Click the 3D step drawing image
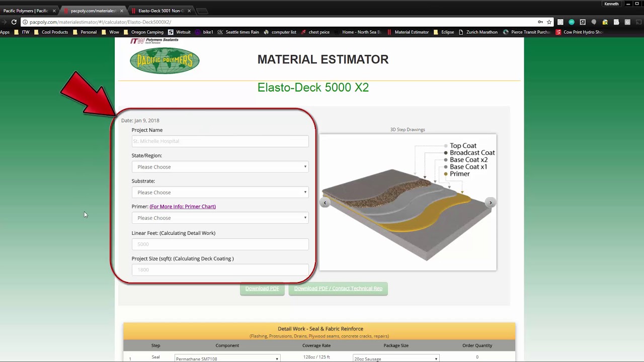This screenshot has width=644, height=362. click(x=408, y=202)
